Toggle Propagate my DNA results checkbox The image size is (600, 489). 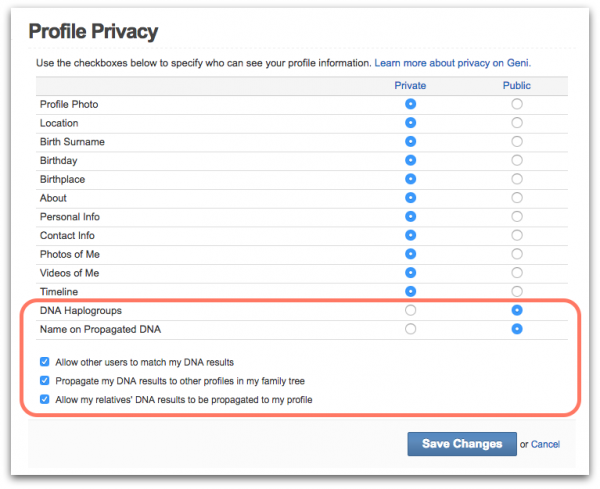(44, 380)
